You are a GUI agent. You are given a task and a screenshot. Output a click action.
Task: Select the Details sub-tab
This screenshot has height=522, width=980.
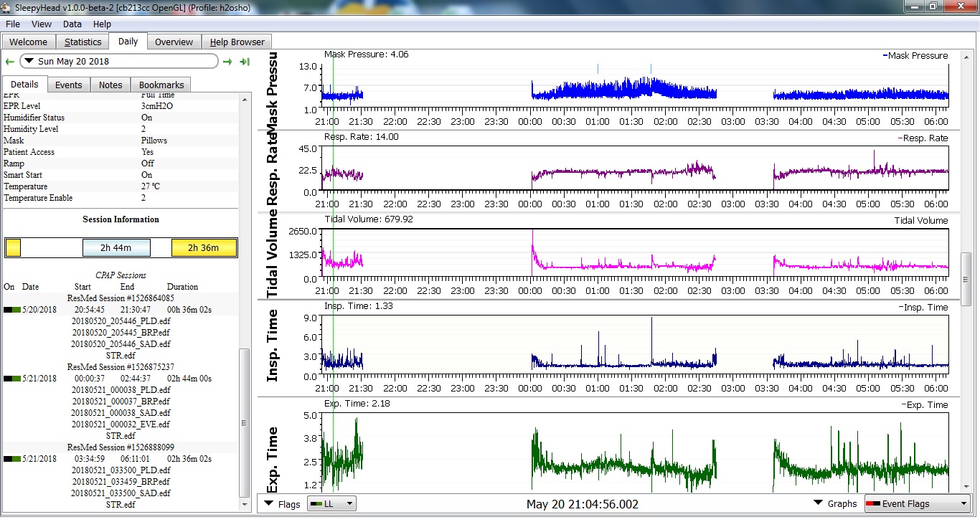(x=25, y=84)
